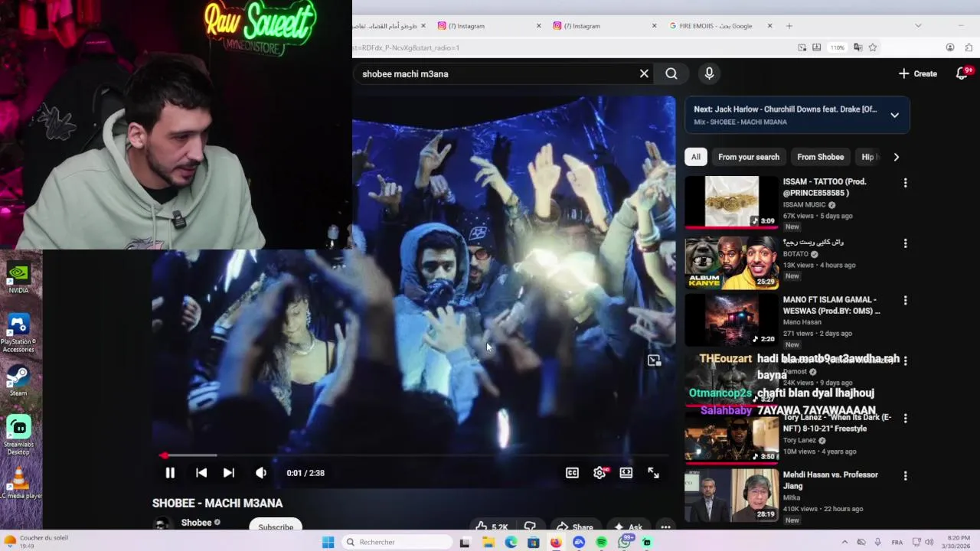
Task: Select the From your search chip
Action: (x=749, y=157)
